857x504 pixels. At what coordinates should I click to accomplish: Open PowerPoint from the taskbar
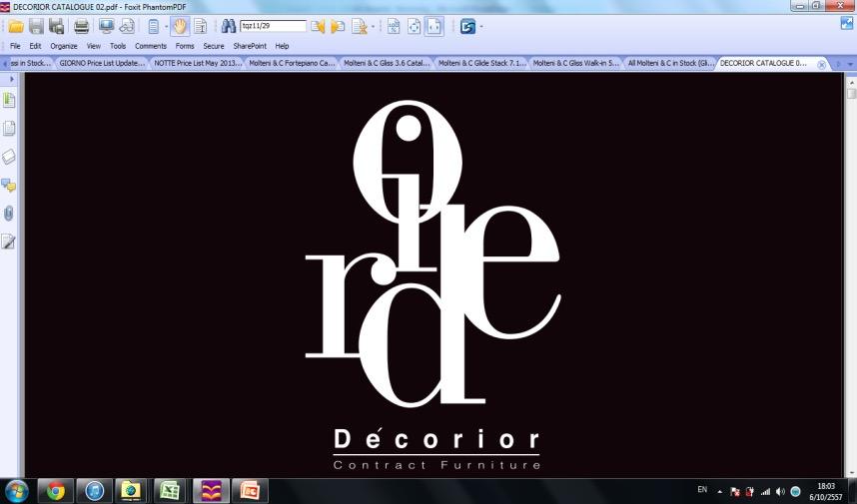[250, 491]
